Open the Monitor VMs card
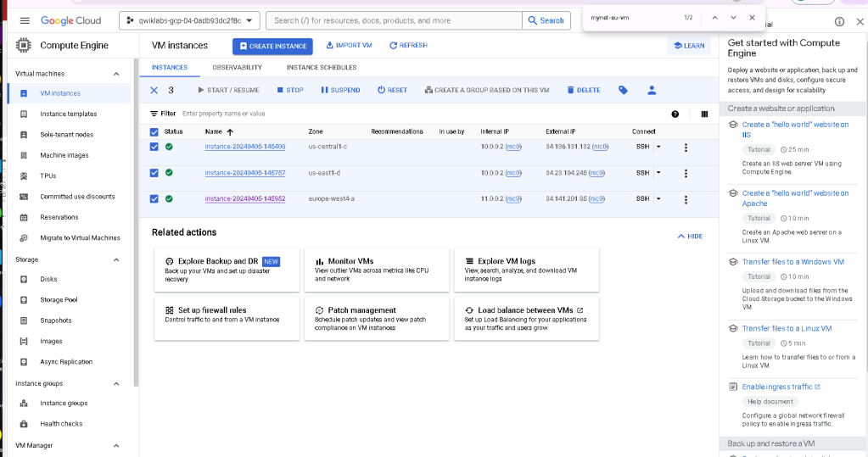This screenshot has width=868, height=457. point(377,270)
